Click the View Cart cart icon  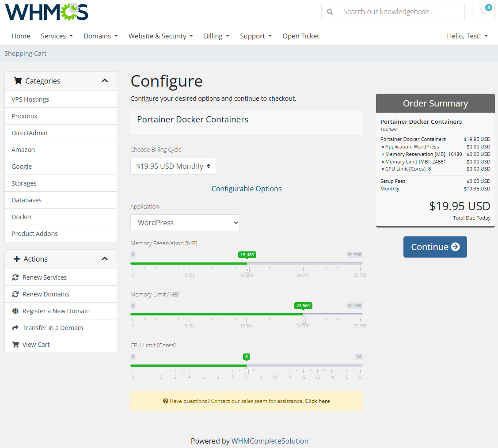(x=15, y=345)
